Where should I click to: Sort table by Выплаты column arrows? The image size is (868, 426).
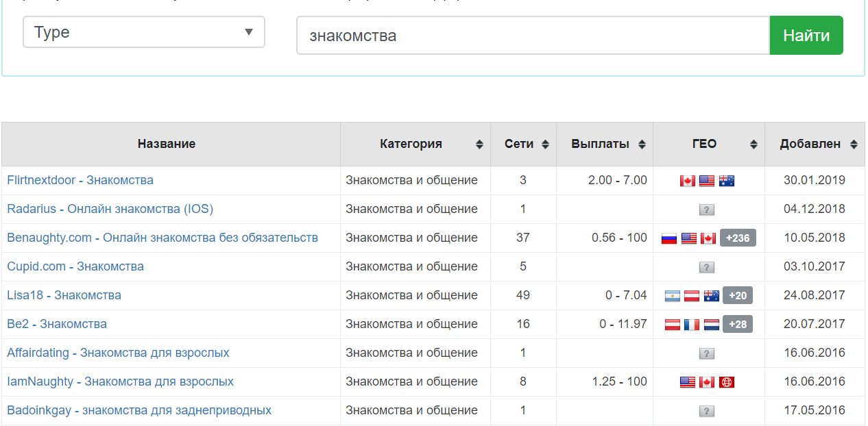click(642, 145)
